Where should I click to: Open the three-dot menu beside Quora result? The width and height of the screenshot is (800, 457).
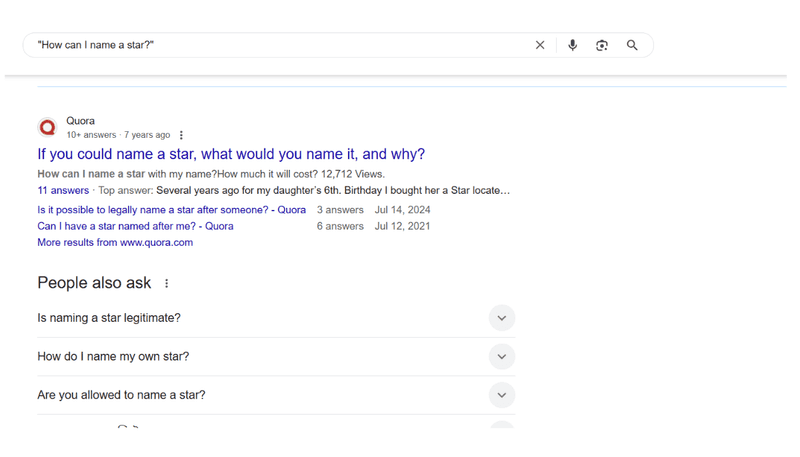[181, 135]
